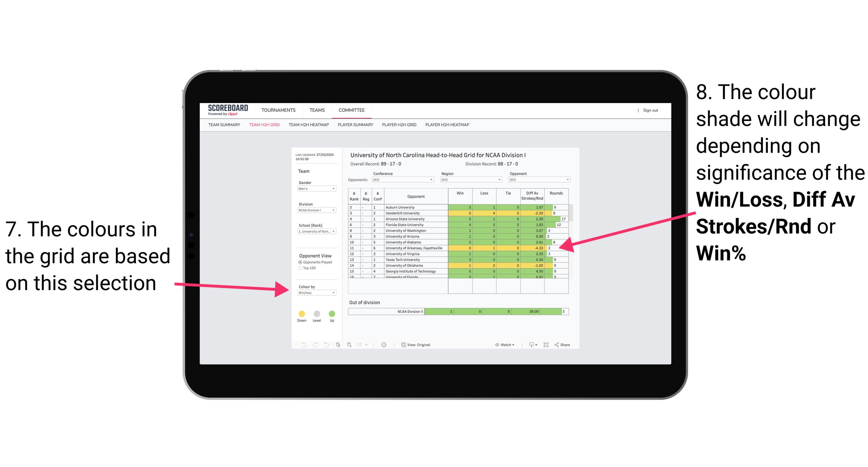The width and height of the screenshot is (868, 467).
Task: Click the View Original icon
Action: pos(402,345)
